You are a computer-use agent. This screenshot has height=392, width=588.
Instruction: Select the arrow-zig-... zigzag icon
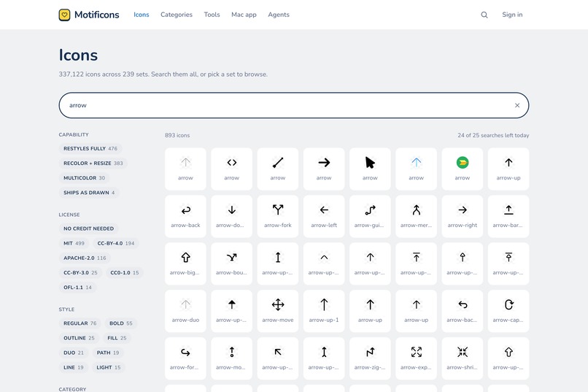coord(370,358)
